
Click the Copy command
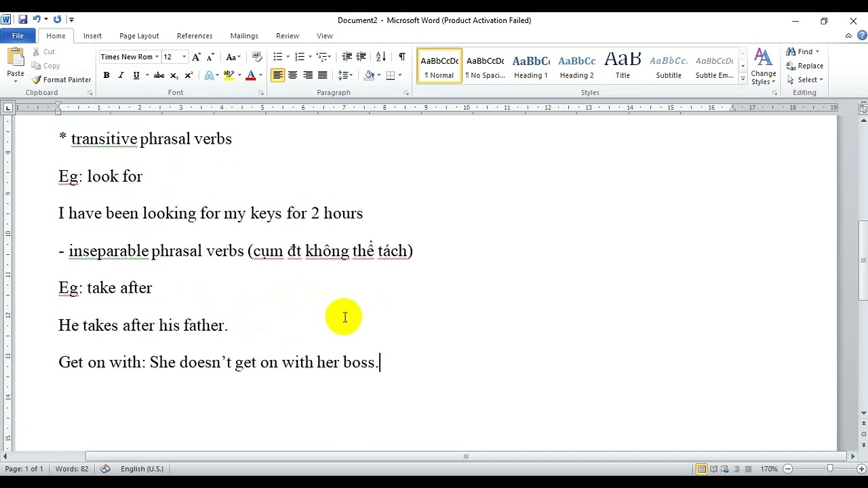coord(45,66)
